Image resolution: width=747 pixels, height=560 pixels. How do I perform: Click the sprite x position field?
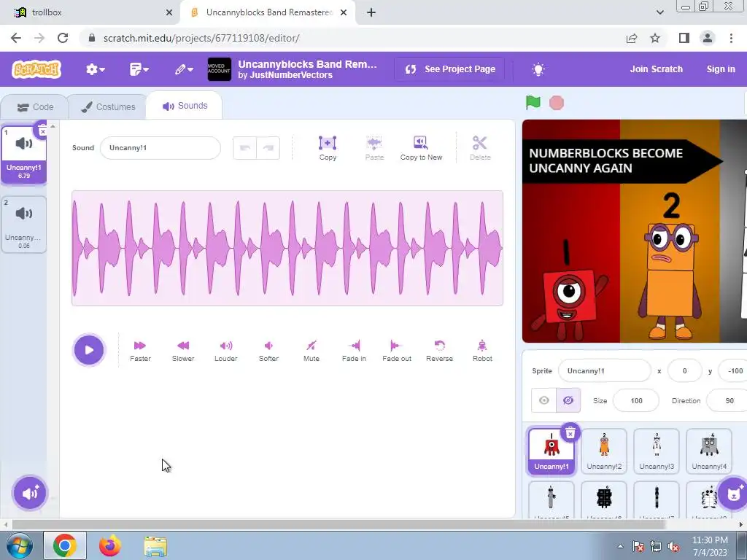point(684,371)
